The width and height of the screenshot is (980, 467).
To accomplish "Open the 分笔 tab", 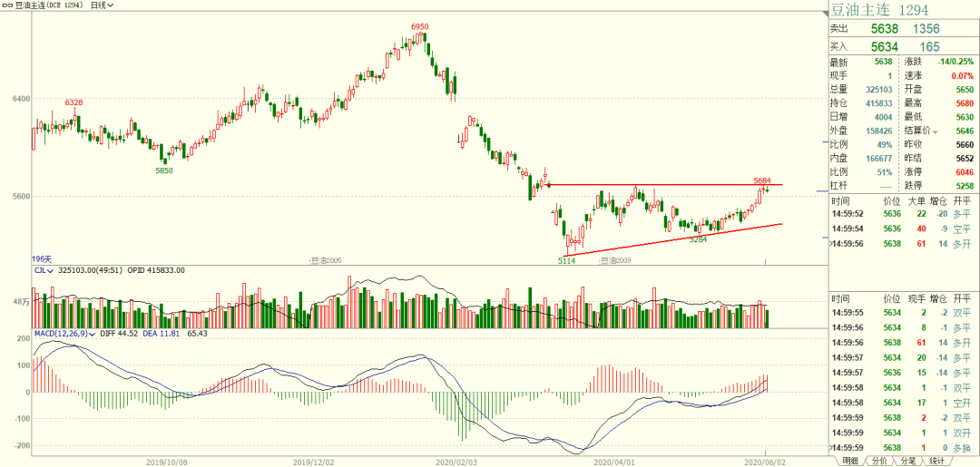I will tap(907, 461).
